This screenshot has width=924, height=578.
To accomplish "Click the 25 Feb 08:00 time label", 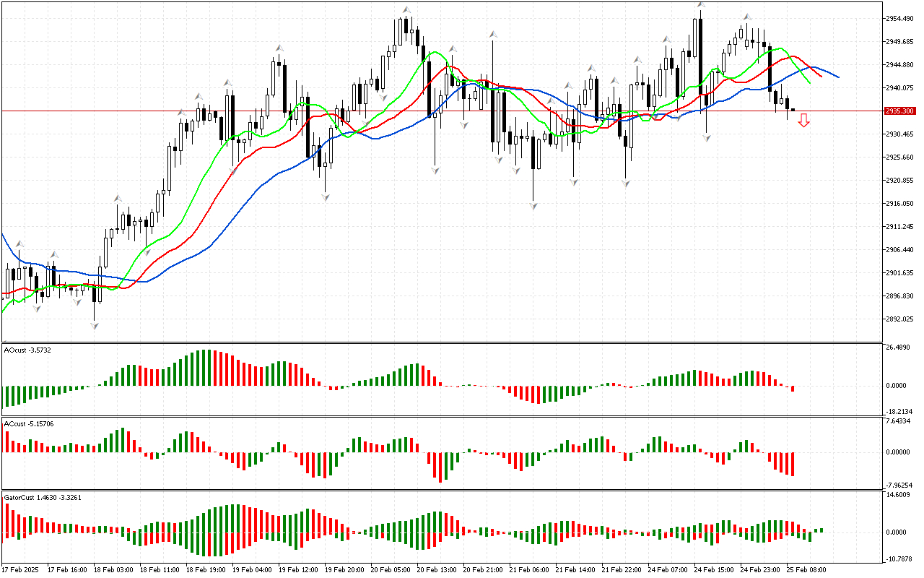I will [x=807, y=570].
